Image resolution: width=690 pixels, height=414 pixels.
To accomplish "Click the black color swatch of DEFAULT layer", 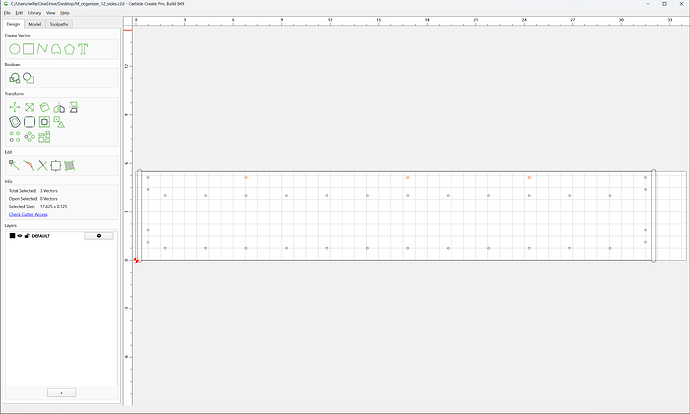I will click(x=12, y=236).
